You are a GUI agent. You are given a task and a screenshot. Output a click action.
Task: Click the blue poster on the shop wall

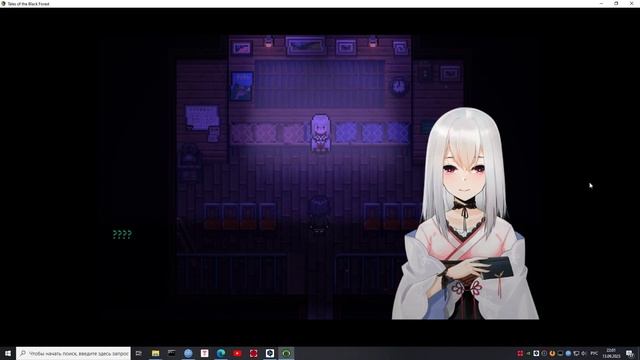coord(242,86)
